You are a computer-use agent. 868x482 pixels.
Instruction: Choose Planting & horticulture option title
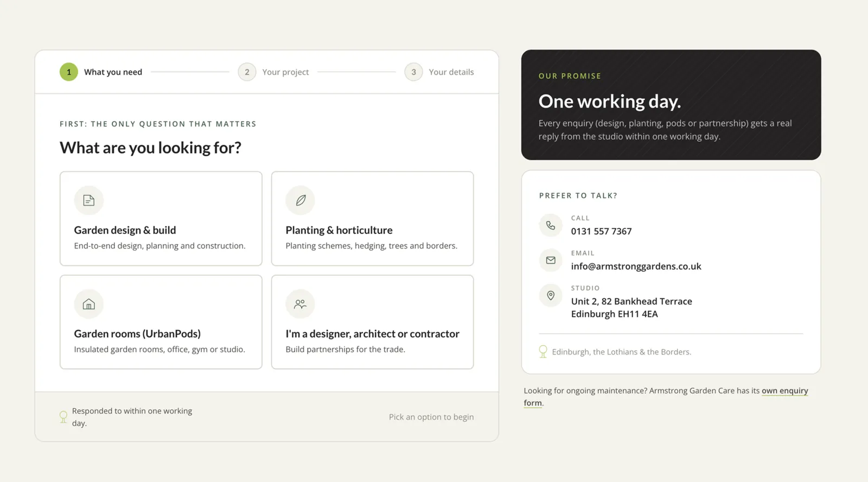pyautogui.click(x=339, y=230)
